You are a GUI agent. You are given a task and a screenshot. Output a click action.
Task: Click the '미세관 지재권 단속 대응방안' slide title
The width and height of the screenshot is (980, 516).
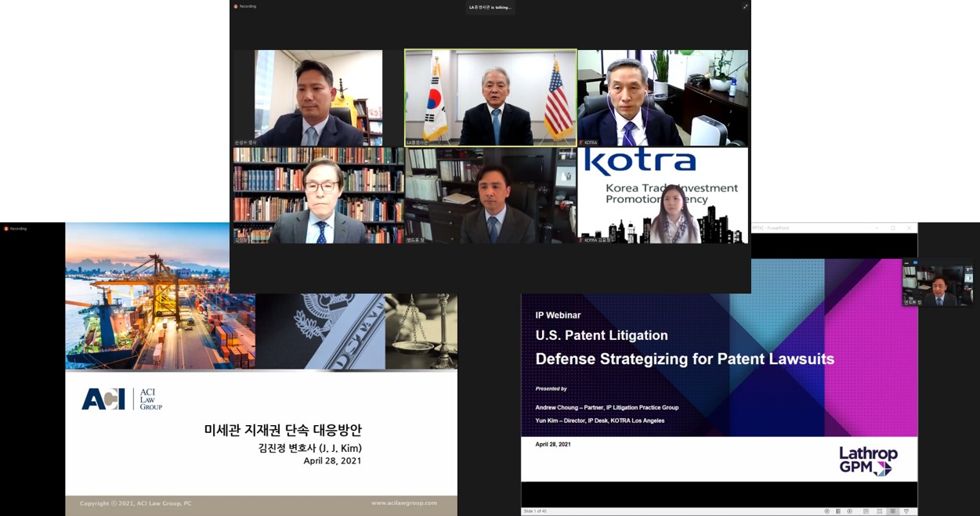click(283, 430)
